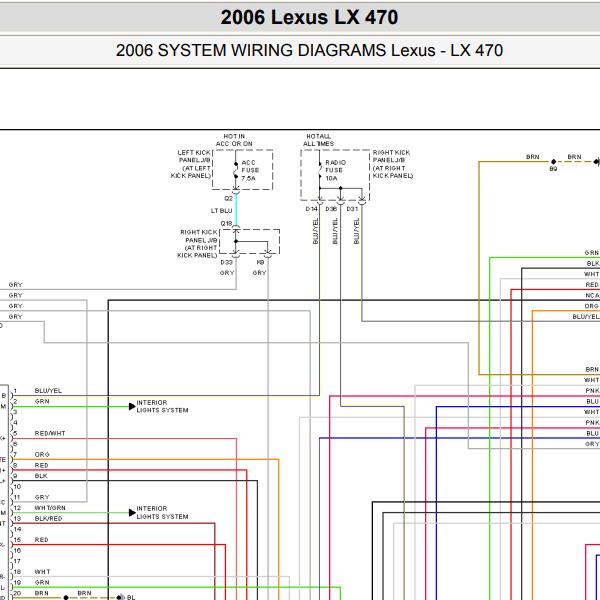Click the 'ACC FUSE 7.5A' label
This screenshot has width=600, height=600.
250,170
